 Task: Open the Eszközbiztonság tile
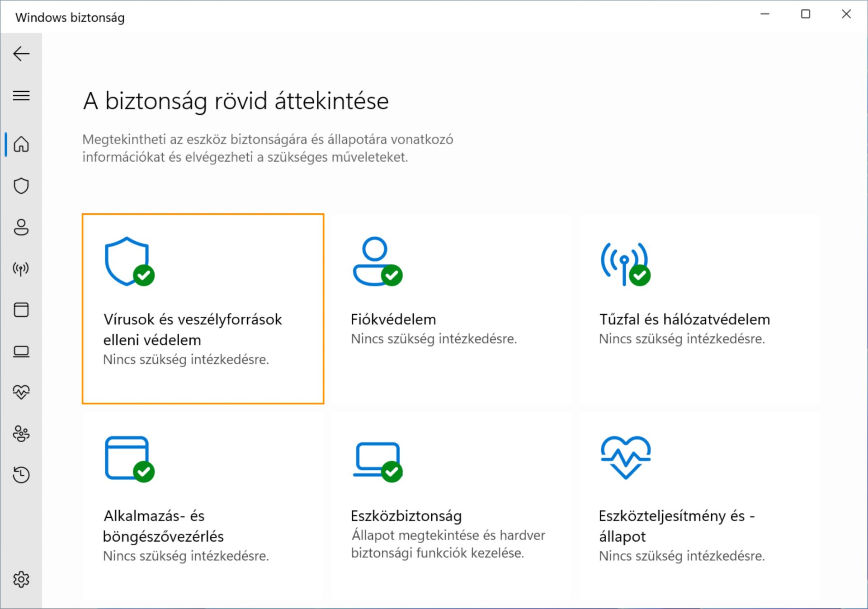450,505
